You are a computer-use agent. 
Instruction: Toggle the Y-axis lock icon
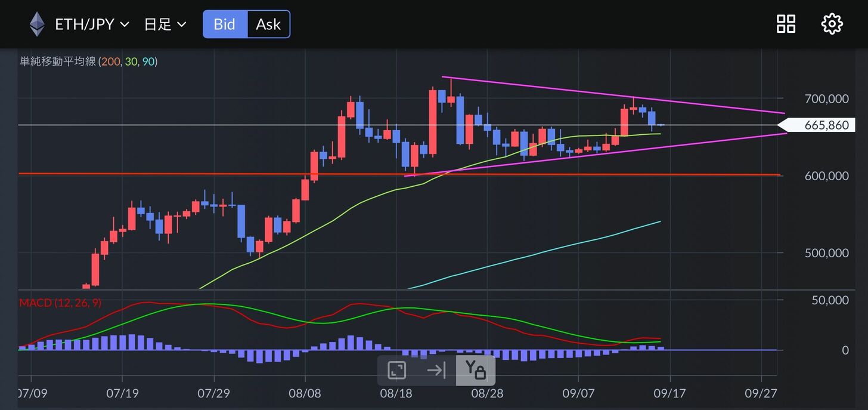(x=475, y=370)
